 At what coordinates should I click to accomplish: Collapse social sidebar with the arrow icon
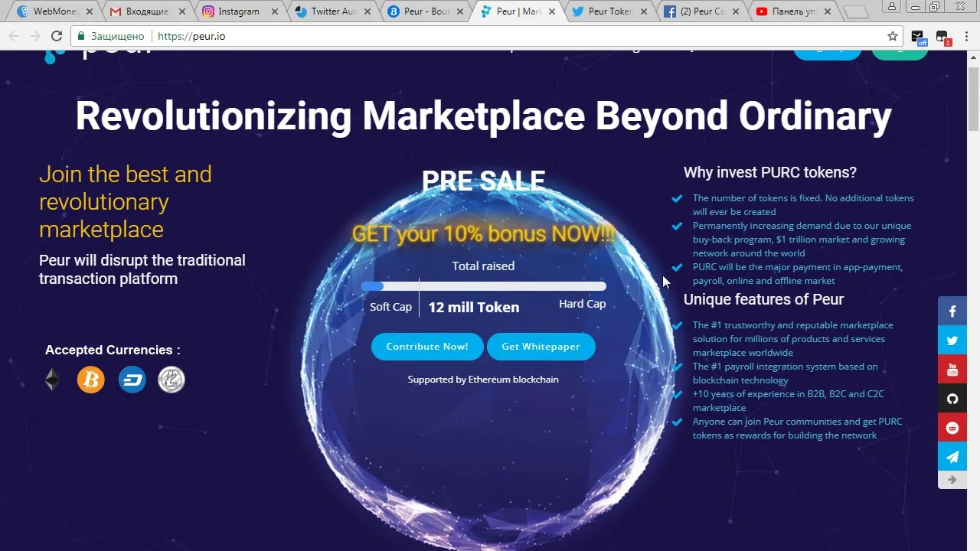952,480
